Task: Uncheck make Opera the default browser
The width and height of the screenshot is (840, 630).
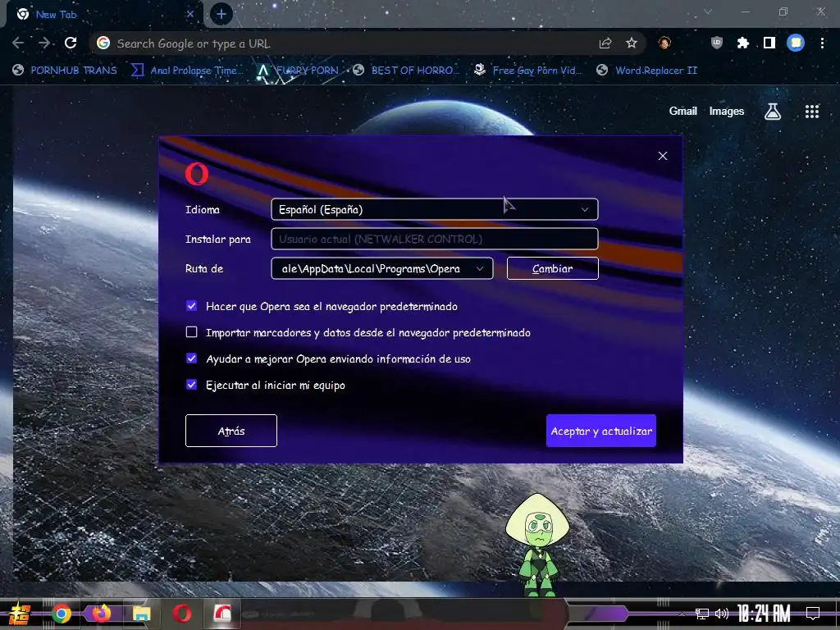Action: pyautogui.click(x=191, y=306)
